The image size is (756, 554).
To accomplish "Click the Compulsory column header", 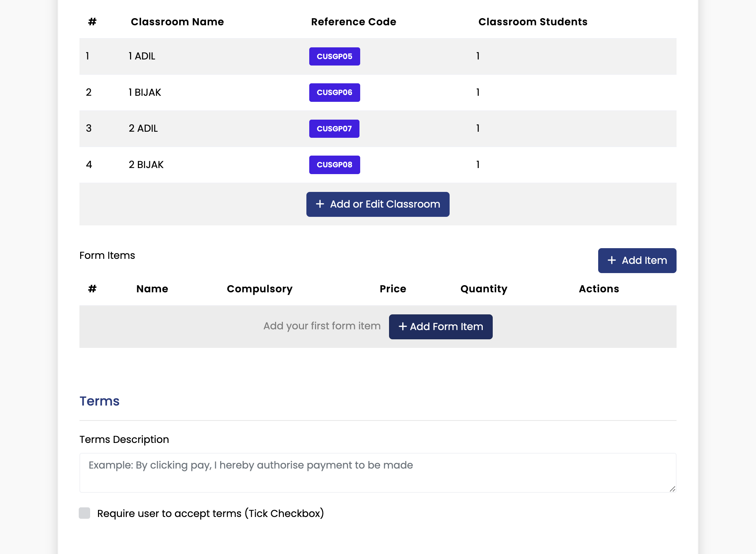I will (260, 289).
